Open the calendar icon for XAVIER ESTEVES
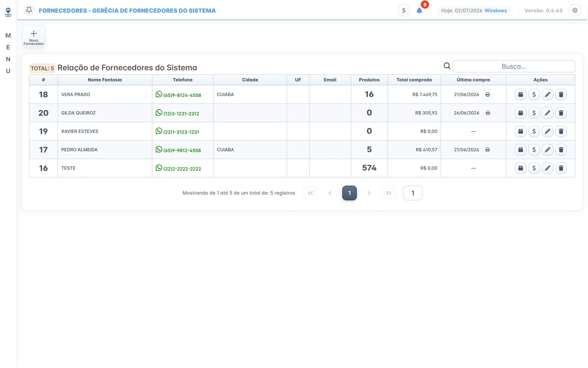This screenshot has width=588, height=368. point(520,131)
